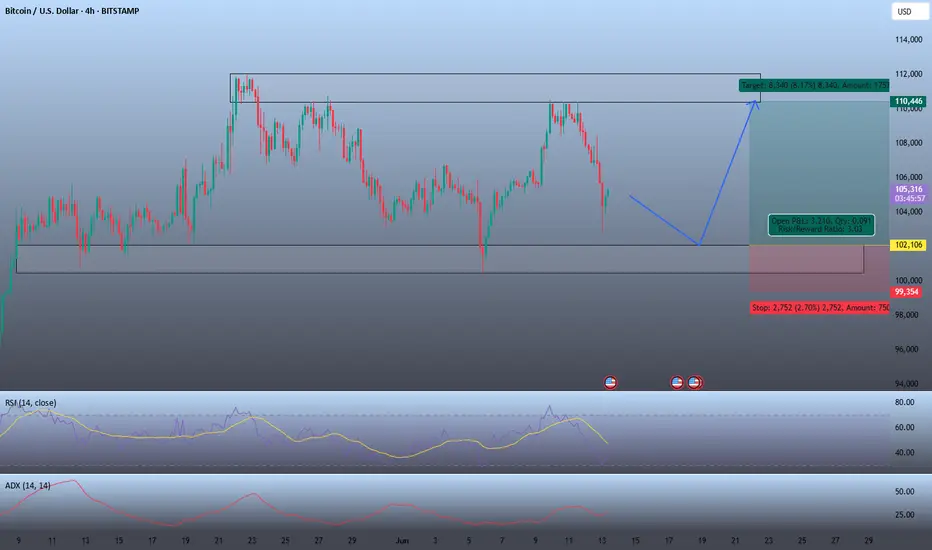Click the 40.00 RSI scale value

[905, 452]
